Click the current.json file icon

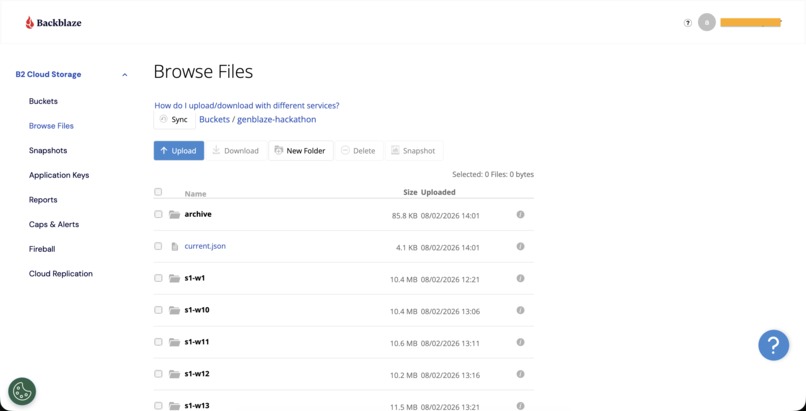[174, 246]
